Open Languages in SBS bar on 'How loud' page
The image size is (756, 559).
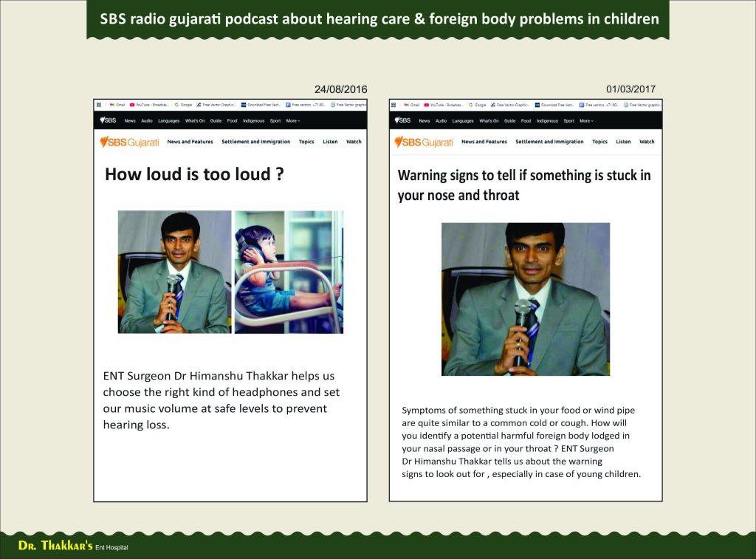click(169, 121)
